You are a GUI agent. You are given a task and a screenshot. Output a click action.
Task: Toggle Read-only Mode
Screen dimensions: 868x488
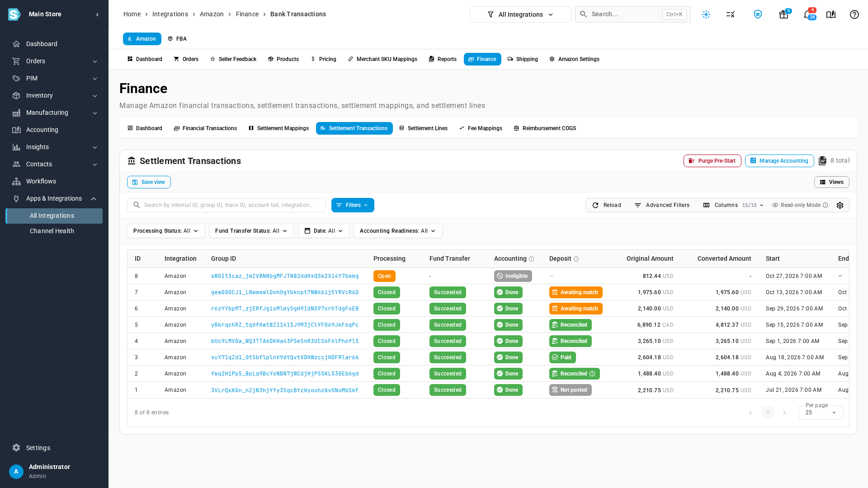(x=800, y=205)
